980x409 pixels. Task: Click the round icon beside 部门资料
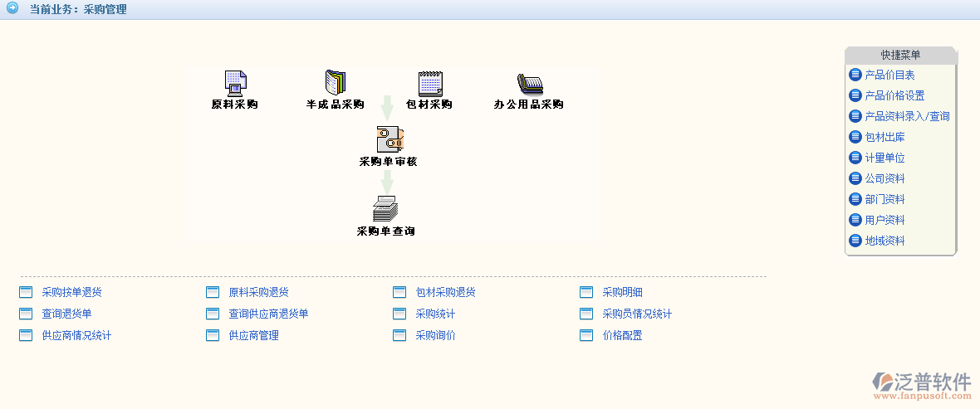pos(855,199)
